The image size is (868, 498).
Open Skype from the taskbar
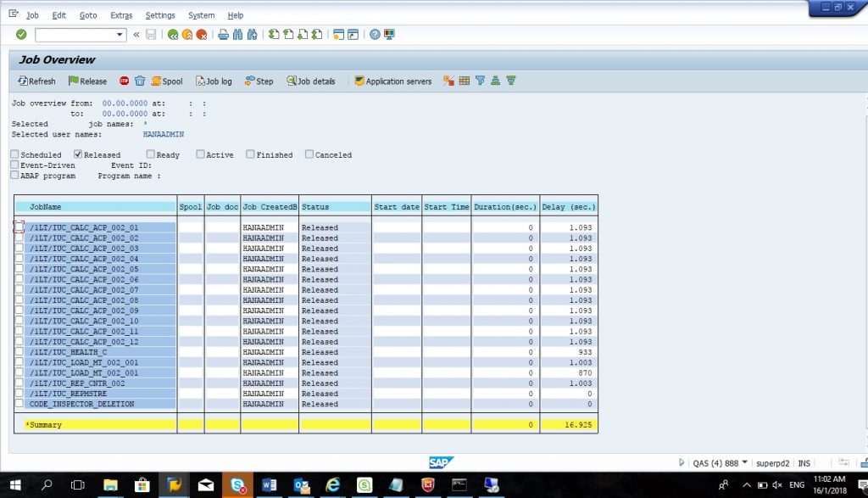point(238,485)
